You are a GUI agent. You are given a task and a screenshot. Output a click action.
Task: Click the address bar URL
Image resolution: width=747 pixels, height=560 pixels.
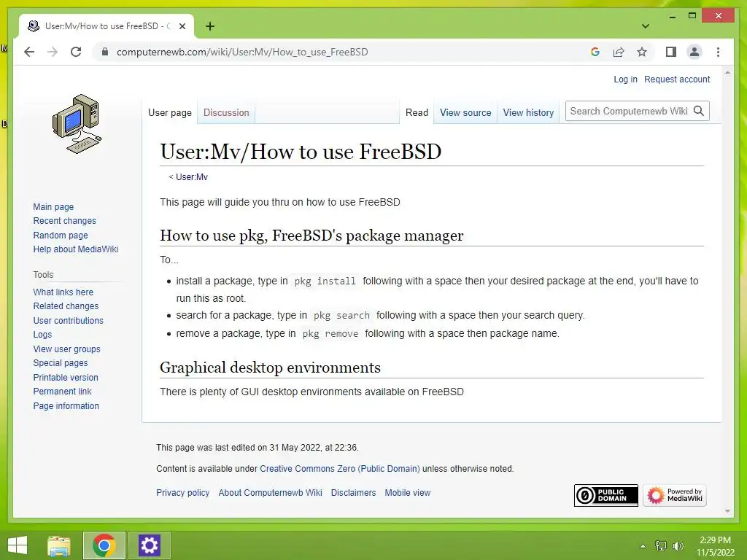click(242, 52)
